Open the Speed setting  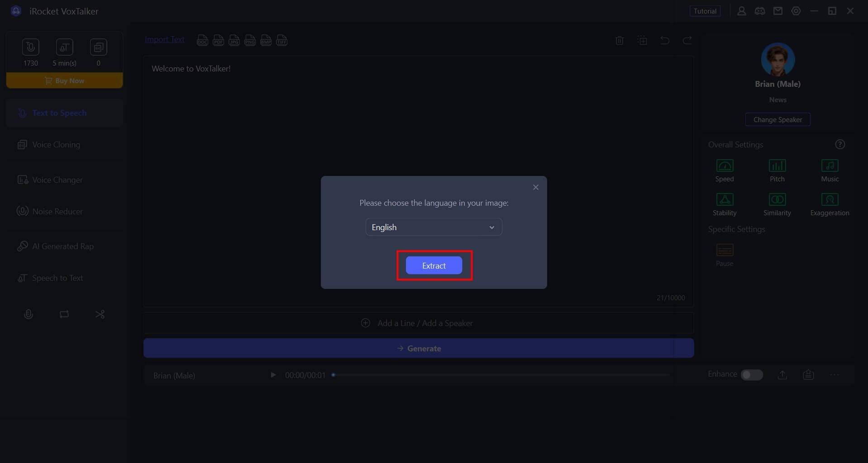pos(725,170)
